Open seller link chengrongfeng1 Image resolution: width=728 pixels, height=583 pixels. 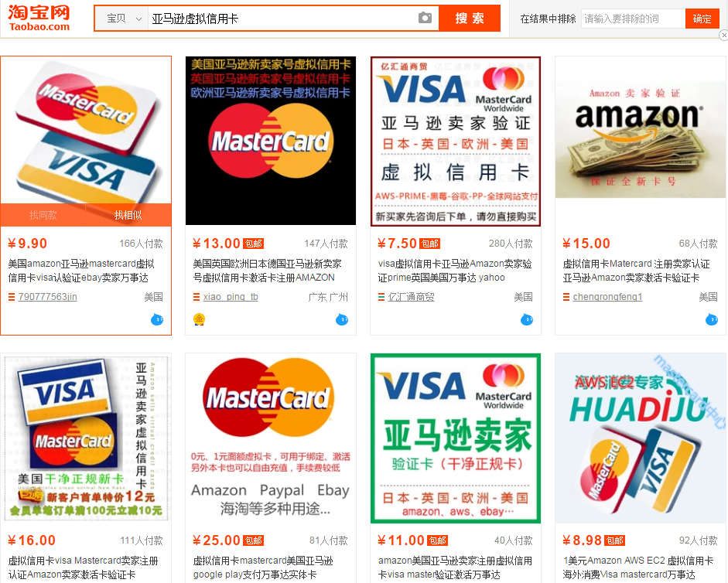point(607,297)
